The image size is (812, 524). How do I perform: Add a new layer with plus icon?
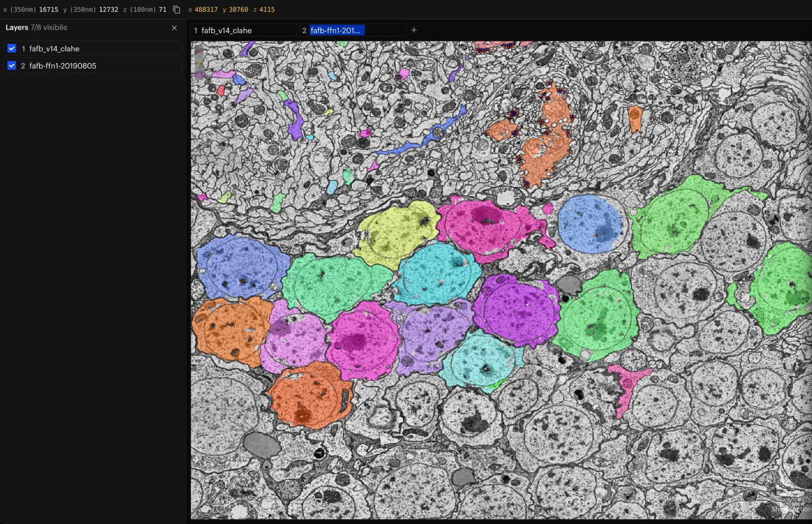click(x=414, y=31)
